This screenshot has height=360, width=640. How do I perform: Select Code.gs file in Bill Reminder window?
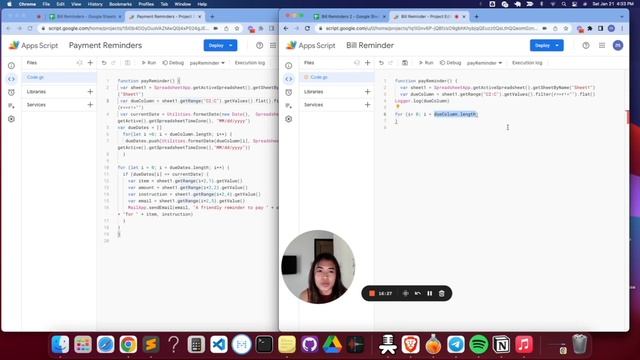[336, 77]
